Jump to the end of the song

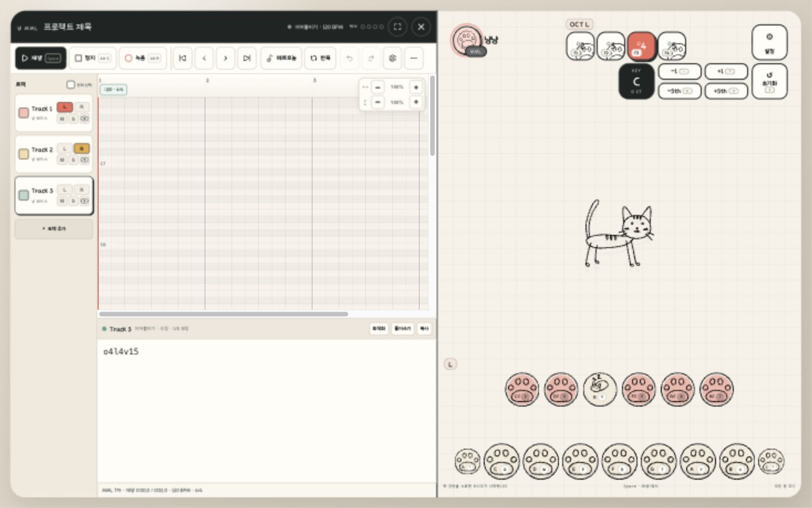(x=247, y=58)
